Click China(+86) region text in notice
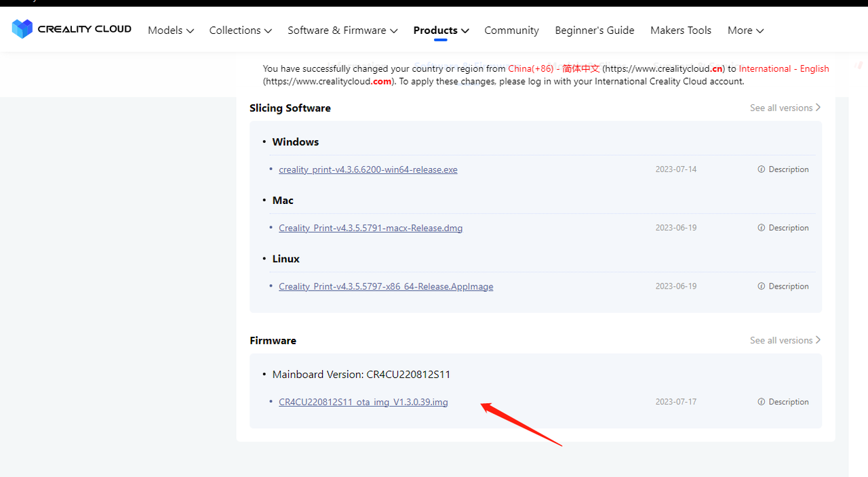The image size is (868, 477). 554,68
